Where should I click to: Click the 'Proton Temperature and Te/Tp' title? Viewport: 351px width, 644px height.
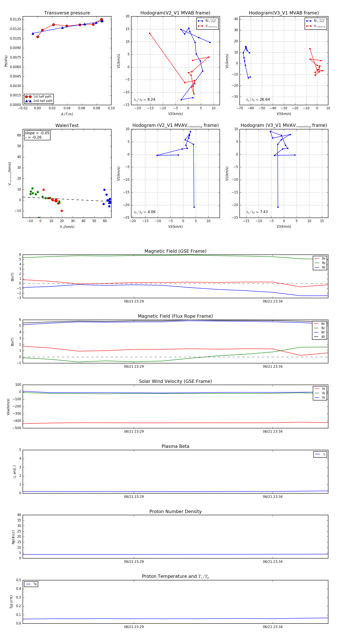coord(175,576)
